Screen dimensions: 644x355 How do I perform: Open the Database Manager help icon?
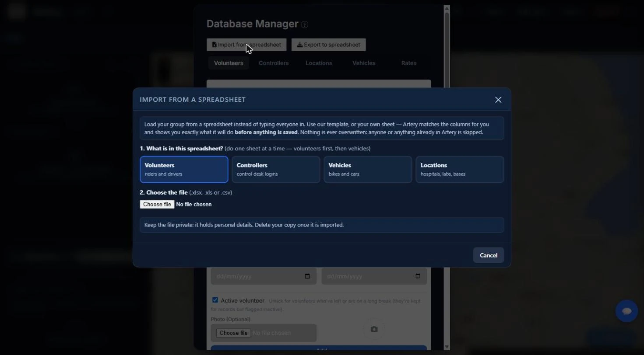(305, 25)
